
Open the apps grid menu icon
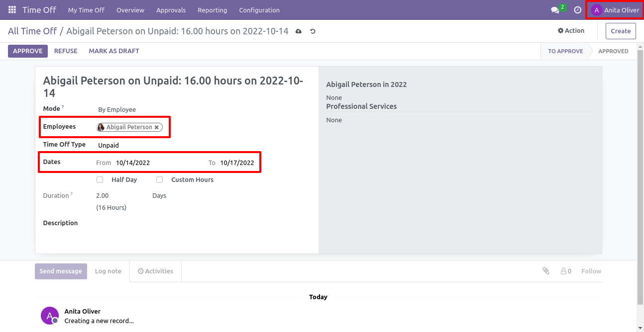(x=12, y=10)
